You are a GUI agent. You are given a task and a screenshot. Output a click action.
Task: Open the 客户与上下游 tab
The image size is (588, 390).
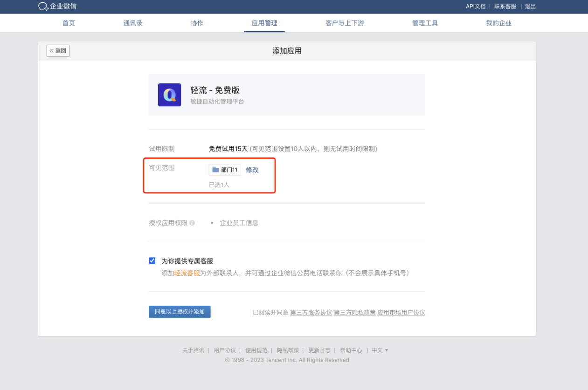pos(345,23)
